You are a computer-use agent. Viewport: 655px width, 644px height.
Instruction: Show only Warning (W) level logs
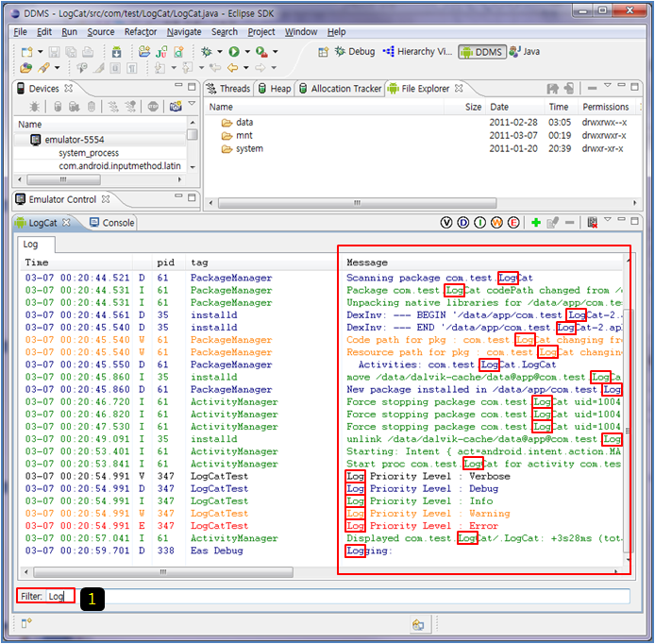[496, 223]
